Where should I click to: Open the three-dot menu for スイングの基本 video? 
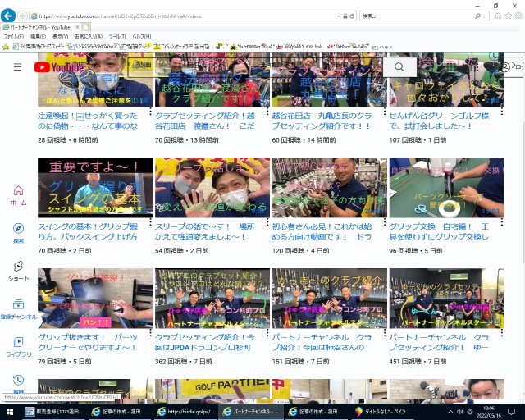(x=150, y=221)
